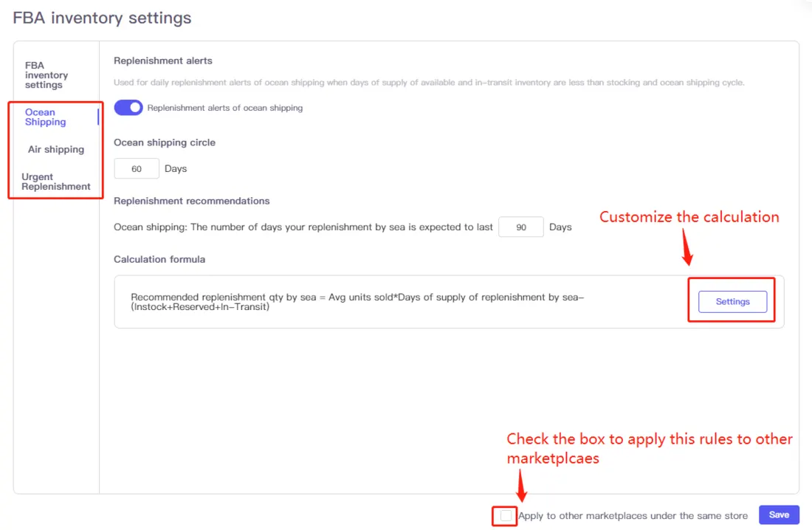Image resolution: width=812 pixels, height=530 pixels.
Task: Click the ocean shipping circle days field
Action: [137, 168]
